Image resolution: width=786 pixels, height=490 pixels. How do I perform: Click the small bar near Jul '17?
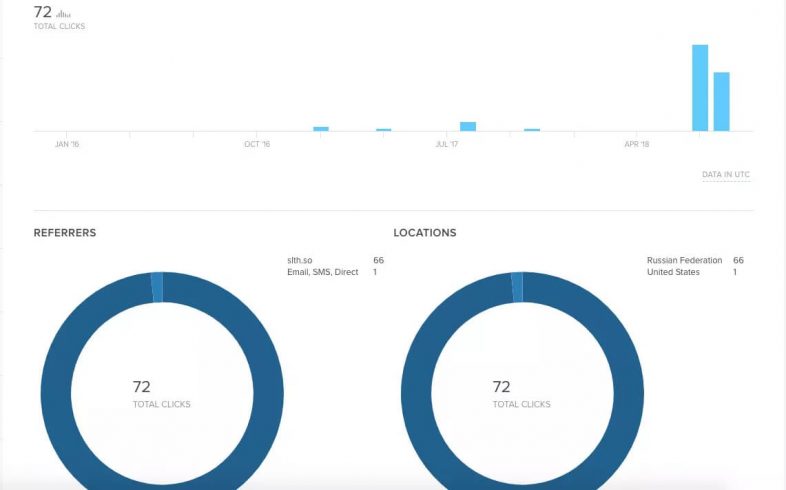pyautogui.click(x=468, y=126)
